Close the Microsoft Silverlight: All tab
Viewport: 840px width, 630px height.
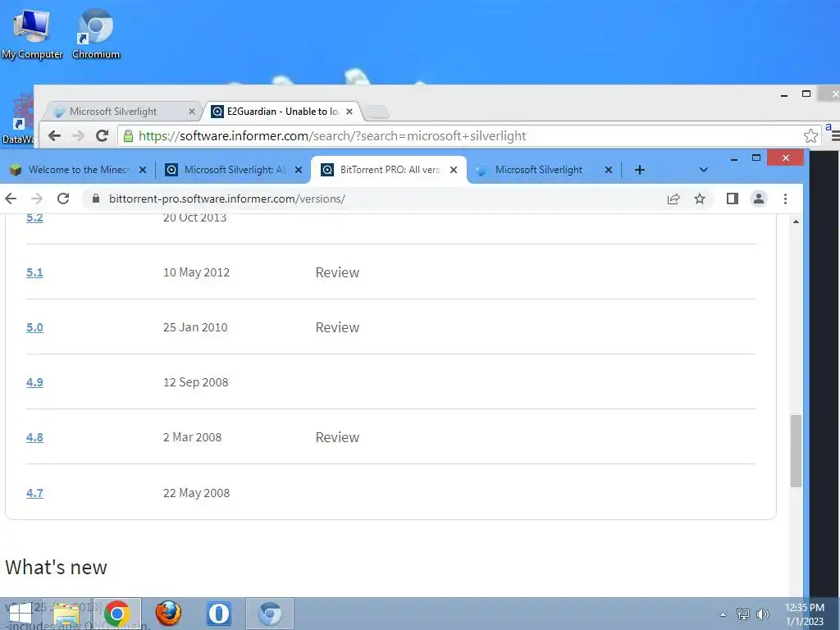[299, 170]
